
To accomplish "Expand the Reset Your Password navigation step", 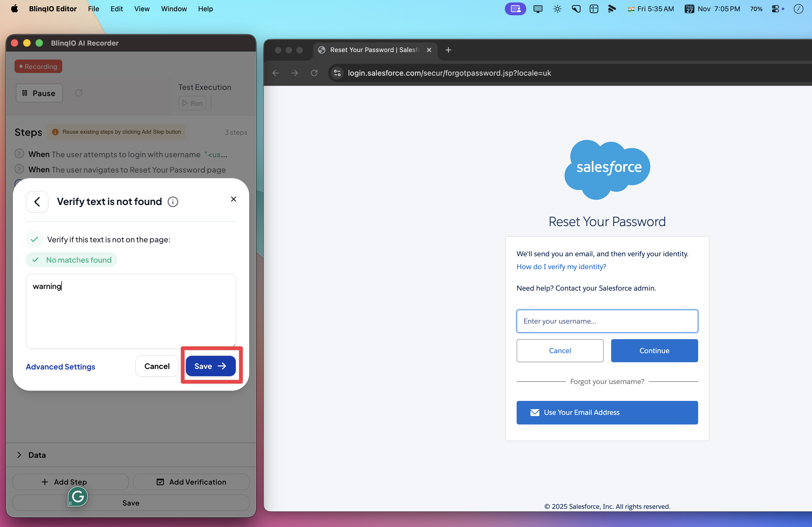I will [x=19, y=169].
